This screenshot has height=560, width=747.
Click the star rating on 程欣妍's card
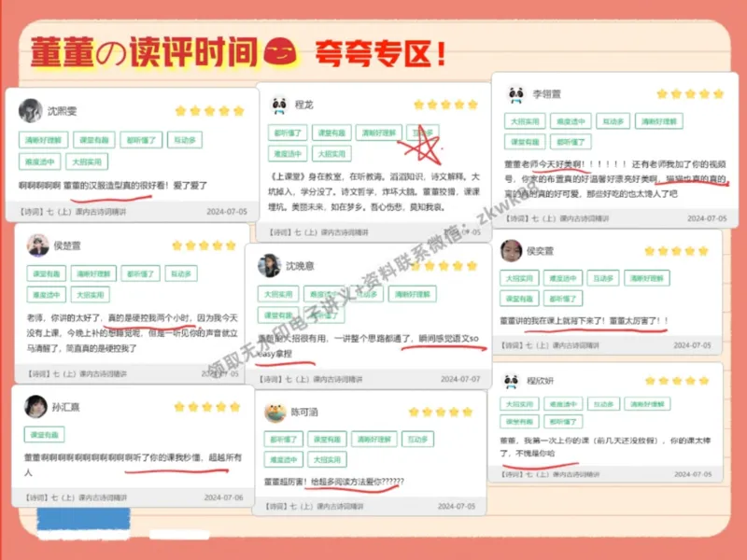[x=677, y=381]
